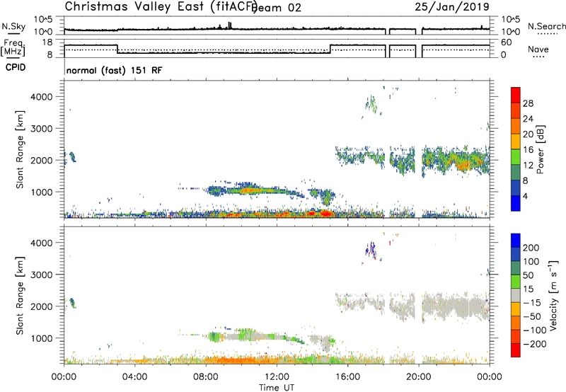Click the '16:00' time tick label

(x=348, y=377)
